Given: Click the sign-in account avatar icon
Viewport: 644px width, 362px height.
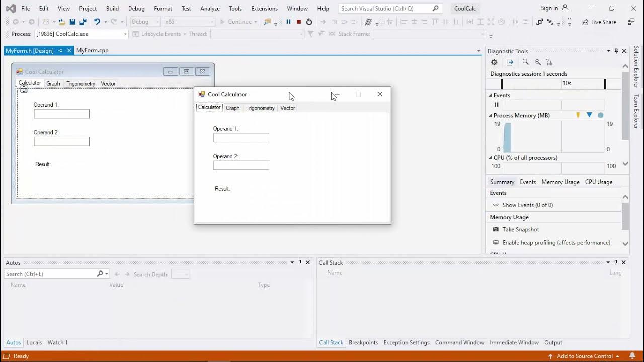Looking at the screenshot, I should point(566,8).
